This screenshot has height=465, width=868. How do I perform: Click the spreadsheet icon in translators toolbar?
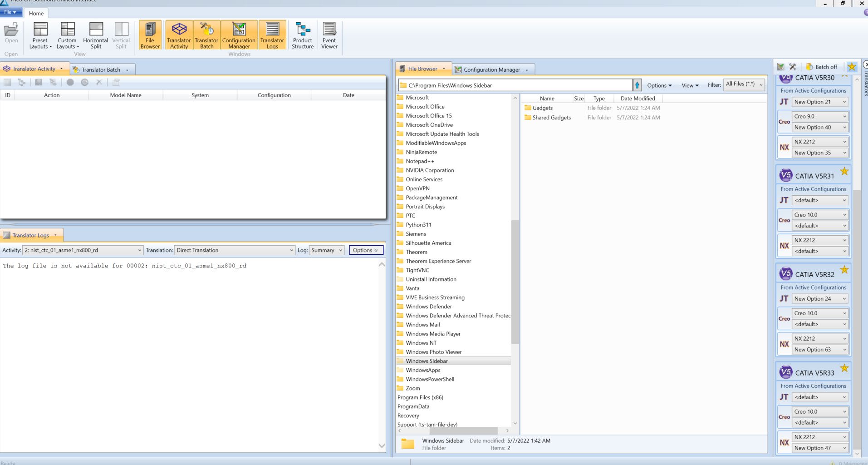[x=780, y=67]
